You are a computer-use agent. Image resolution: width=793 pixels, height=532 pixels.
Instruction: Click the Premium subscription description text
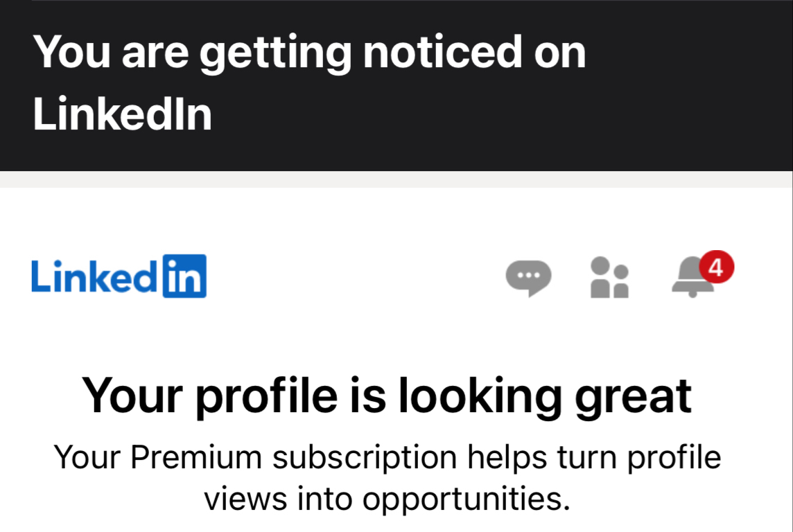[387, 478]
